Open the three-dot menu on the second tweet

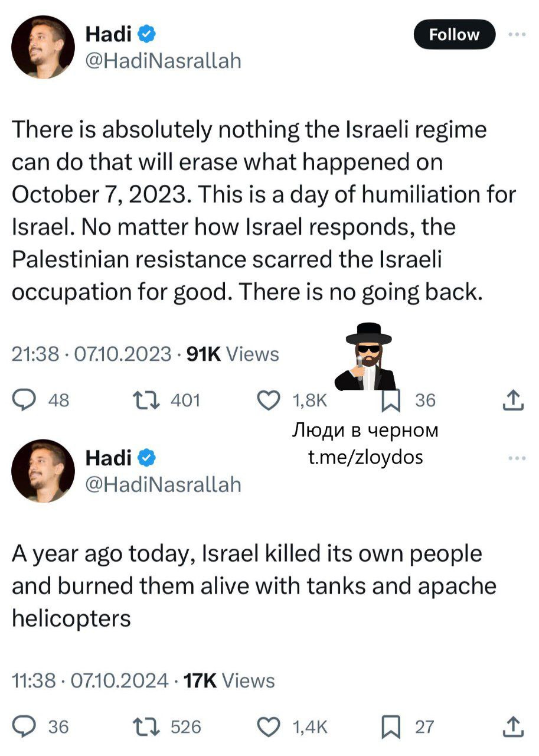pos(517,458)
